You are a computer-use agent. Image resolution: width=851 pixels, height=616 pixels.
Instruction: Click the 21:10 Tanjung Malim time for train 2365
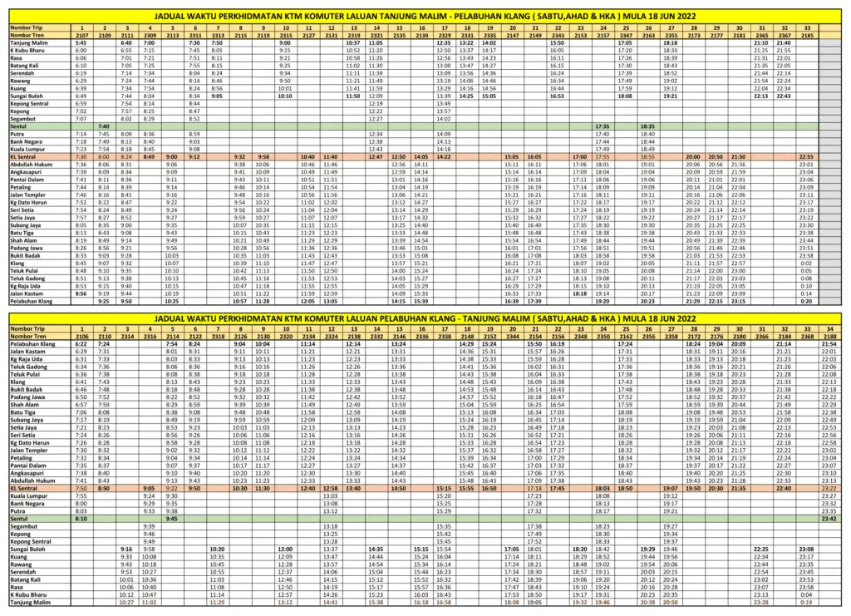[x=761, y=43]
